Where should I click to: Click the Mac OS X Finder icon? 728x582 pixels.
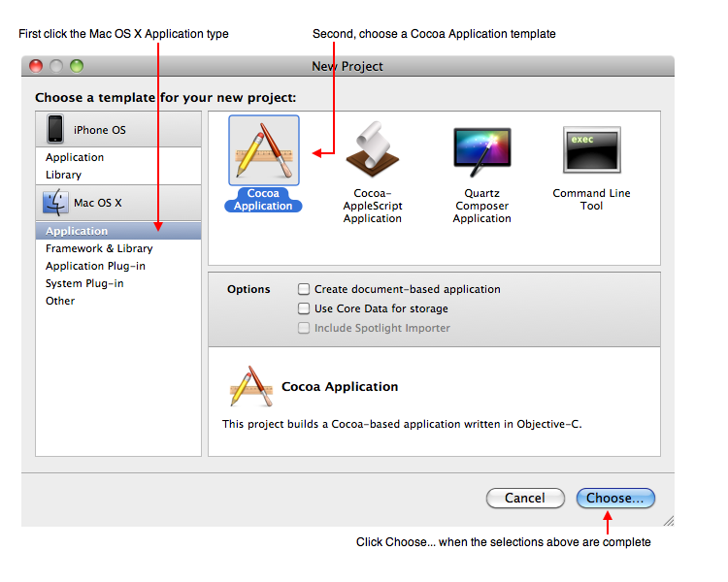click(55, 203)
